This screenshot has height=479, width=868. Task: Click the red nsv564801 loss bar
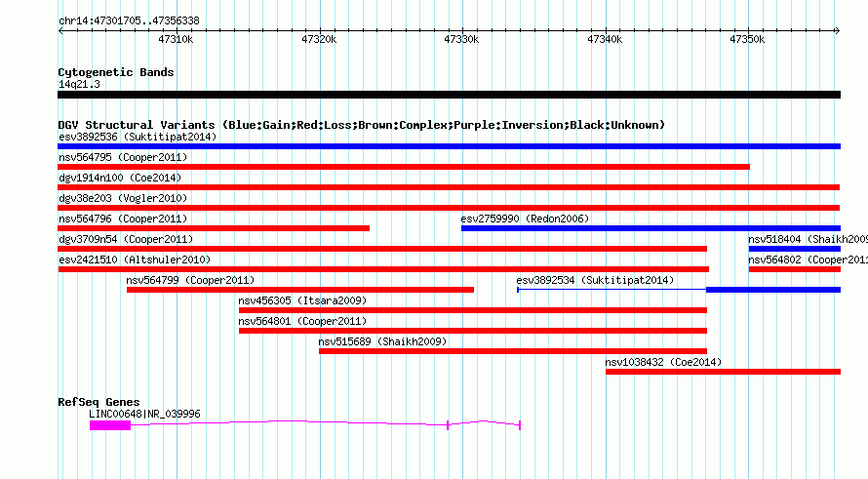point(473,331)
